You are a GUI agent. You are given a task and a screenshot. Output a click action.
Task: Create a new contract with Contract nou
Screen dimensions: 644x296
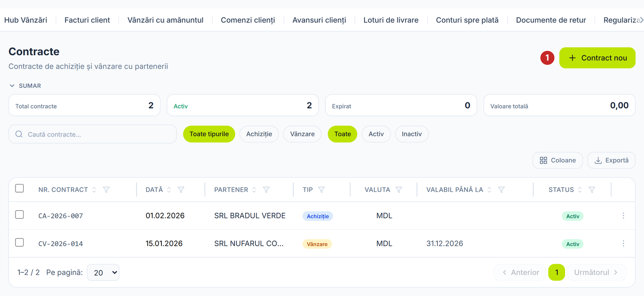point(597,58)
